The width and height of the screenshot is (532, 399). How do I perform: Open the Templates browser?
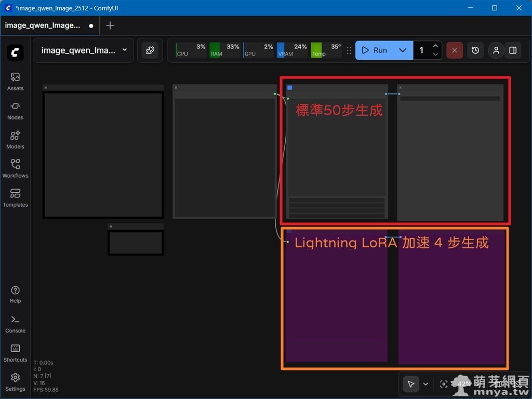click(x=15, y=198)
